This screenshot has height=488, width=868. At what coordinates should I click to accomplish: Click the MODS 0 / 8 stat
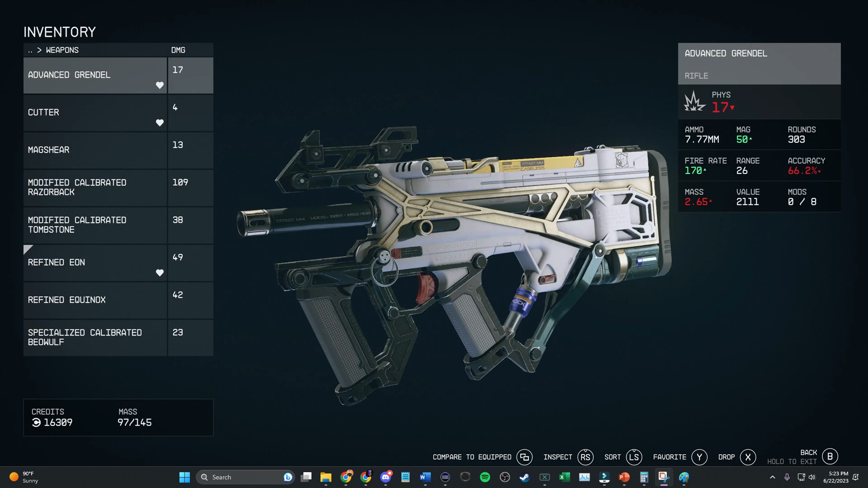pos(802,197)
